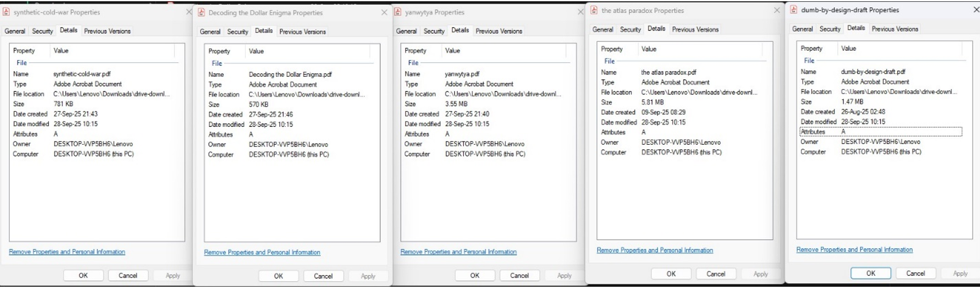Go to General tab in dumb-by-design-draft Properties
980x288 pixels.
tap(802, 29)
